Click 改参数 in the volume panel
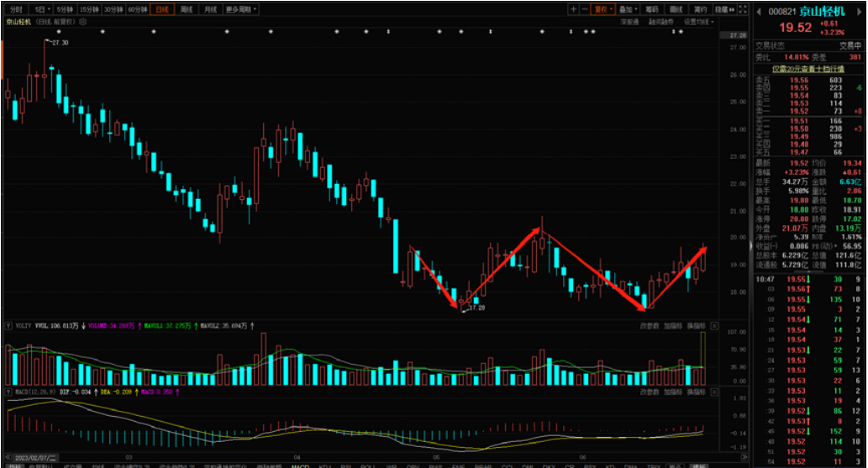The height and width of the screenshot is (468, 868). pyautogui.click(x=649, y=324)
